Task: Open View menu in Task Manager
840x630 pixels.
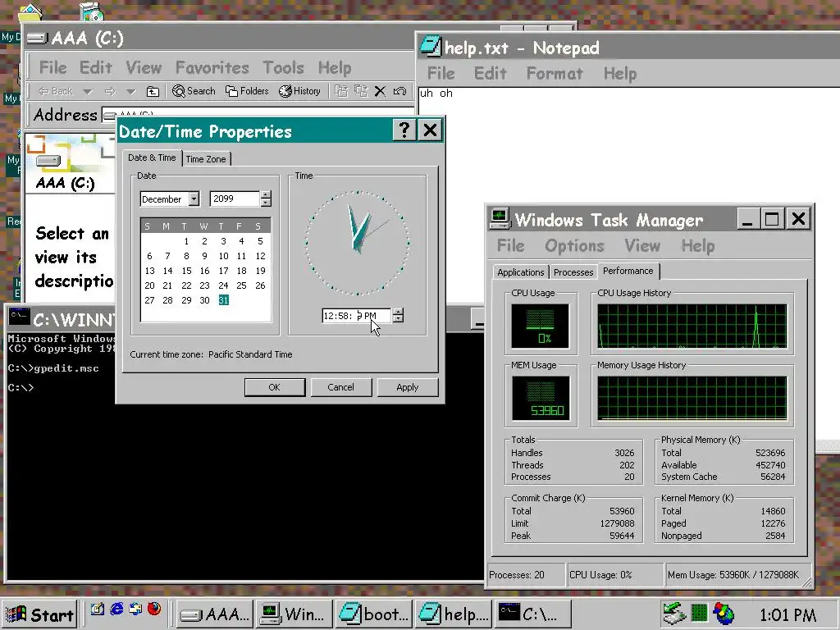Action: tap(642, 246)
